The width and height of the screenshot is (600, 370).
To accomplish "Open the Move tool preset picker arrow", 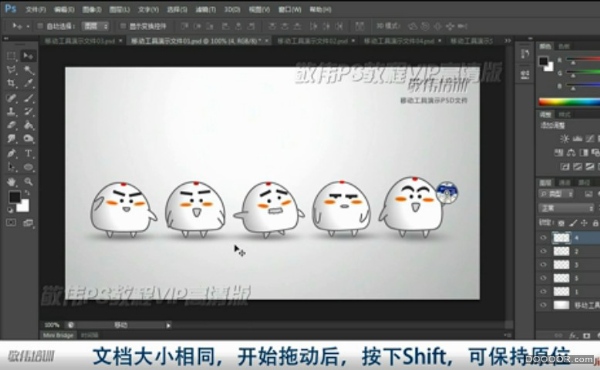I will pyautogui.click(x=28, y=26).
